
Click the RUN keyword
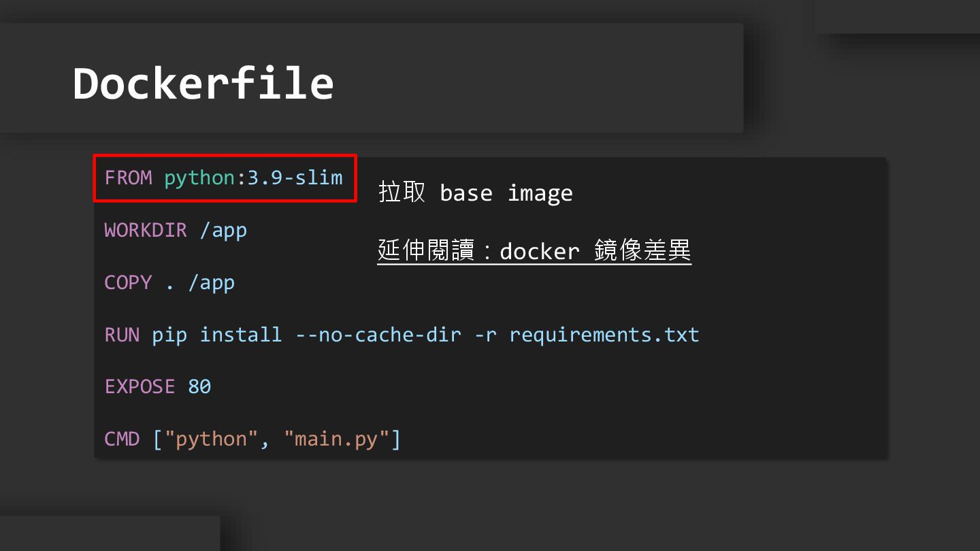pos(122,335)
